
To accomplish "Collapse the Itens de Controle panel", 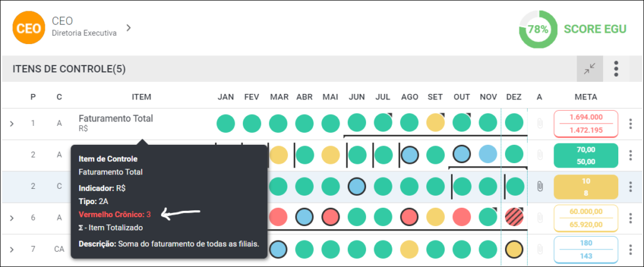I will coord(590,69).
